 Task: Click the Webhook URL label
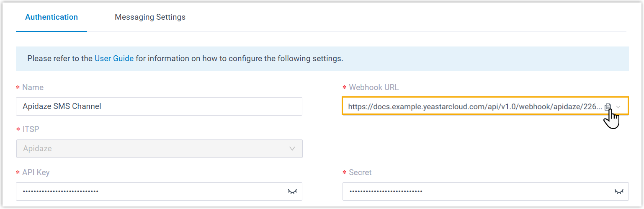[374, 88]
